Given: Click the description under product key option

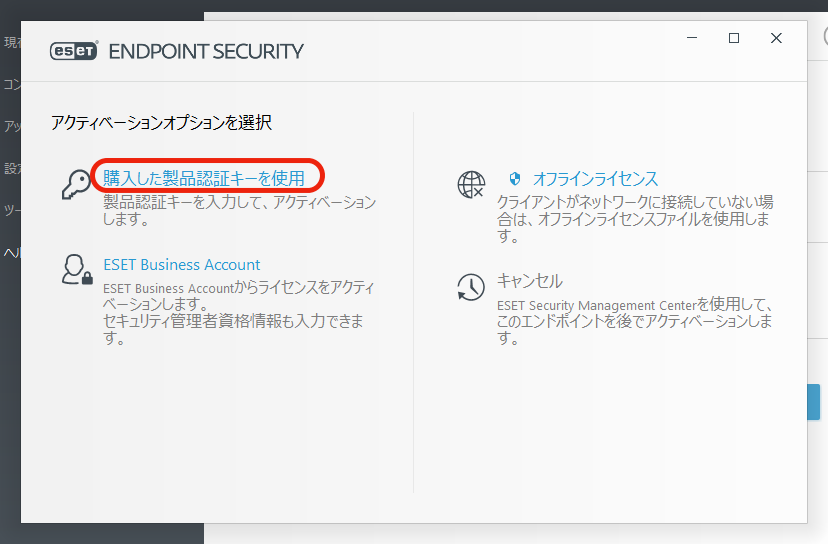Looking at the screenshot, I should pyautogui.click(x=240, y=210).
